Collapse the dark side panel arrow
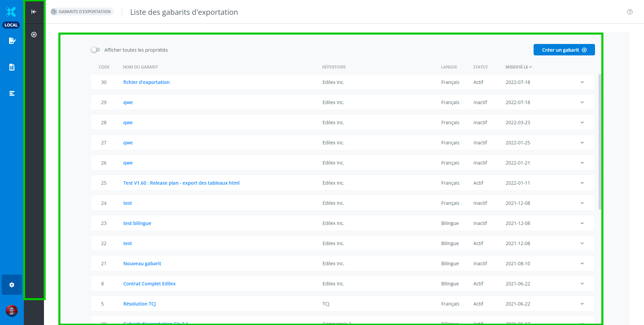The width and height of the screenshot is (644, 325). (34, 12)
